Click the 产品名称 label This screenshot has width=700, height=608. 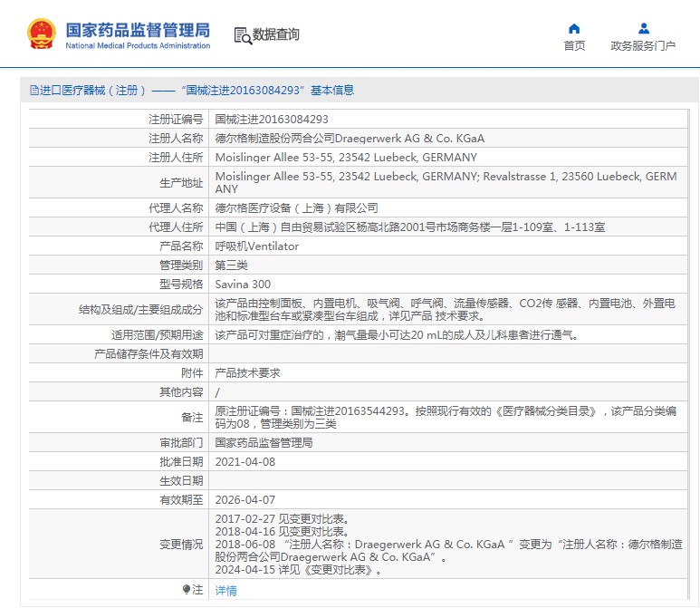tap(181, 246)
